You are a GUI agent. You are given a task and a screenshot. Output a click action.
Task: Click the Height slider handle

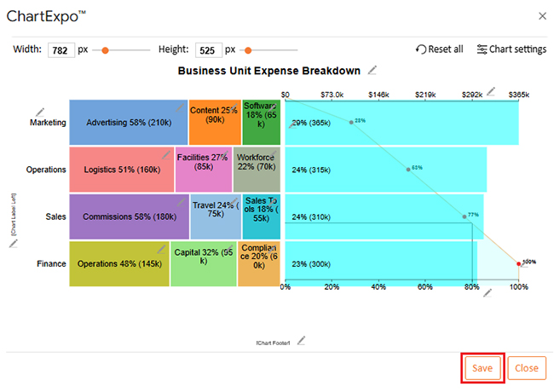tap(247, 49)
